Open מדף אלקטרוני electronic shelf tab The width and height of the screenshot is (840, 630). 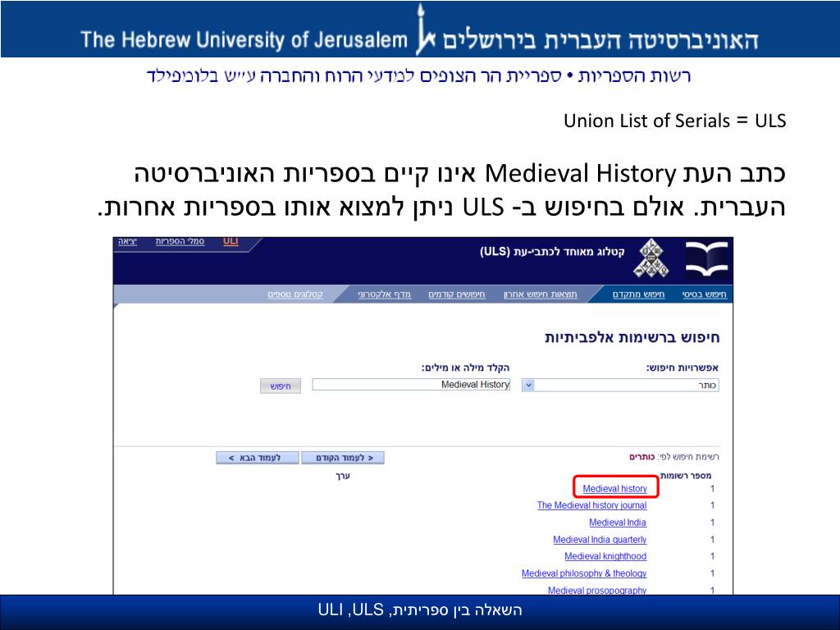click(384, 294)
